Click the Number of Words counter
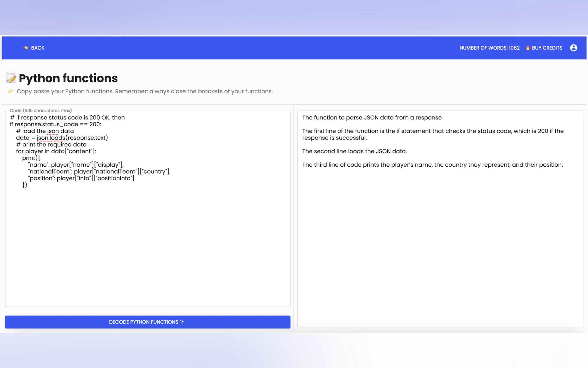Viewport: 588px width, 368px height. 489,48
